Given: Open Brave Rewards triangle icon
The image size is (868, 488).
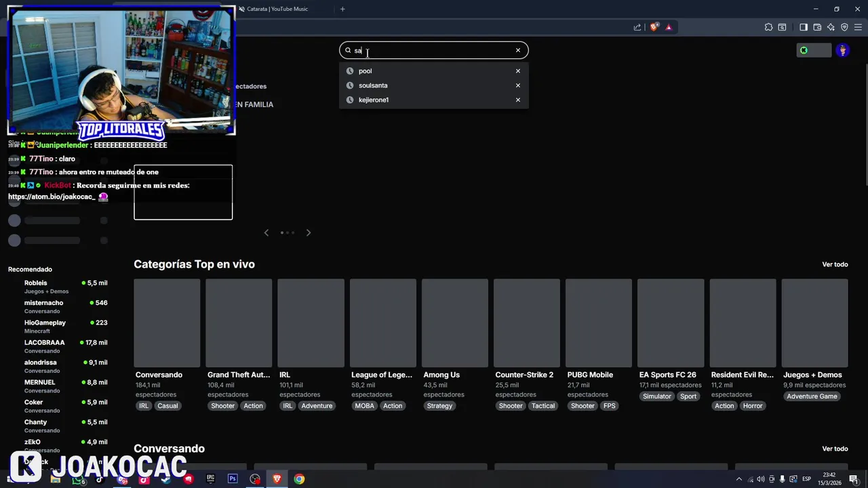Looking at the screenshot, I should [x=669, y=27].
